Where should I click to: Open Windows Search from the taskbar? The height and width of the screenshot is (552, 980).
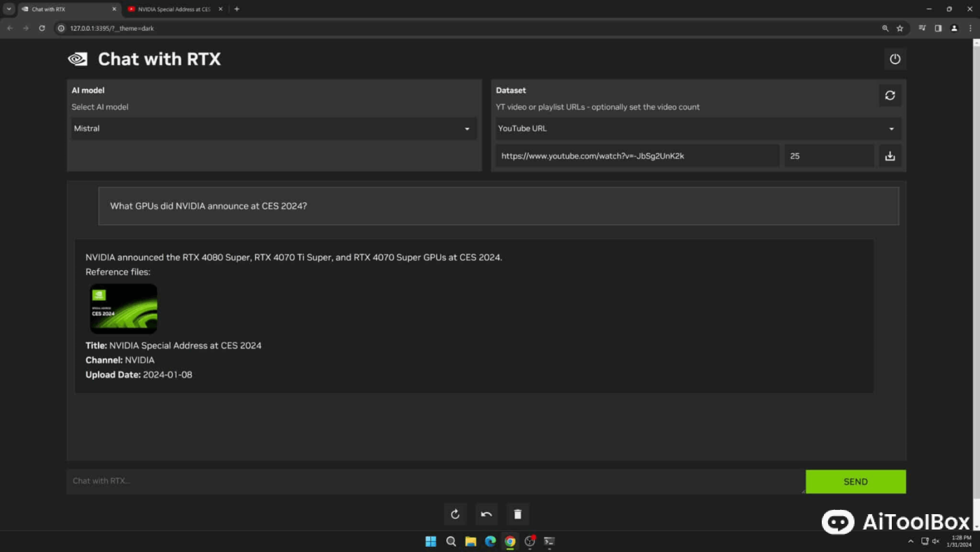pyautogui.click(x=451, y=541)
